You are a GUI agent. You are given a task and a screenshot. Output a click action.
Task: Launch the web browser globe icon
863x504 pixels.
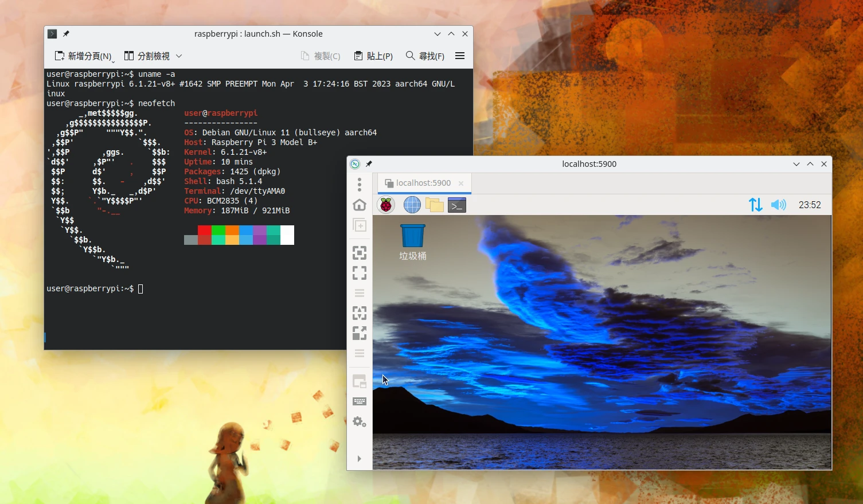tap(412, 205)
